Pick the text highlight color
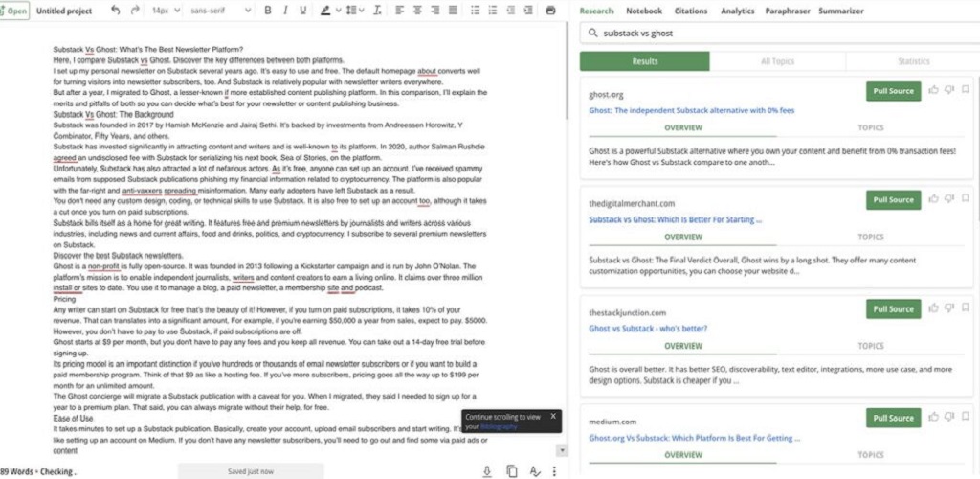This screenshot has width=980, height=479. [325, 11]
